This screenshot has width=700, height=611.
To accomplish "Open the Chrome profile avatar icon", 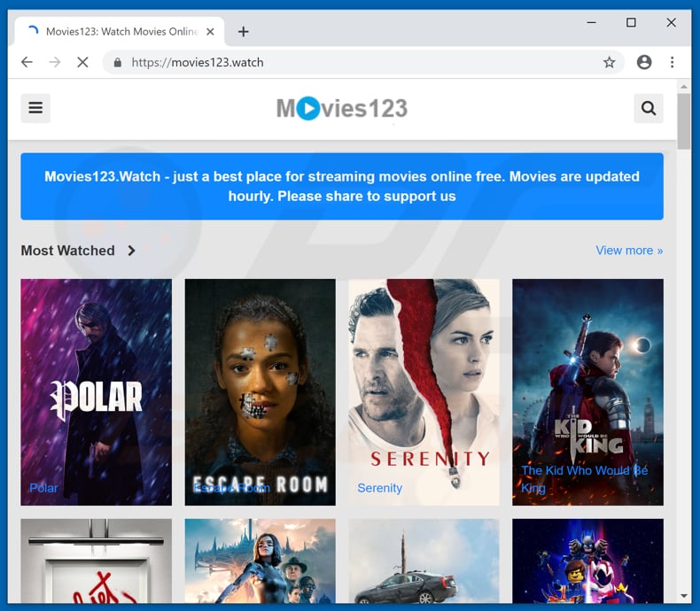I will pos(644,62).
